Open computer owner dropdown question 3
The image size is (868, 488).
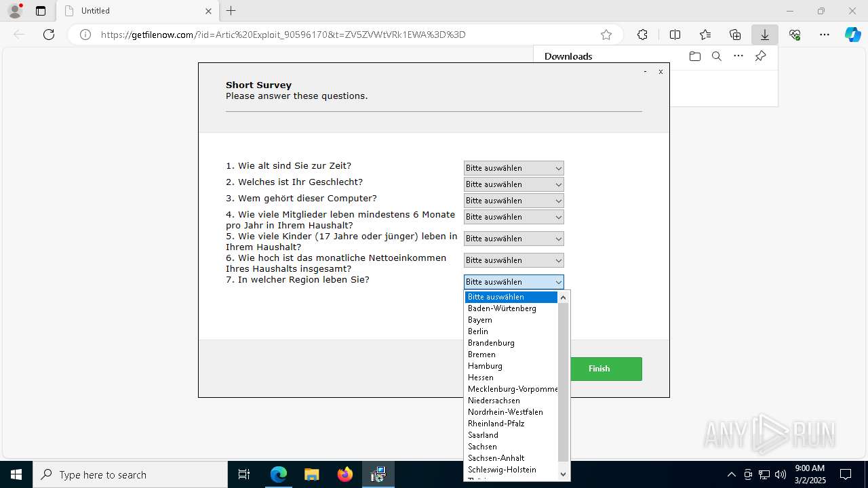[514, 201]
